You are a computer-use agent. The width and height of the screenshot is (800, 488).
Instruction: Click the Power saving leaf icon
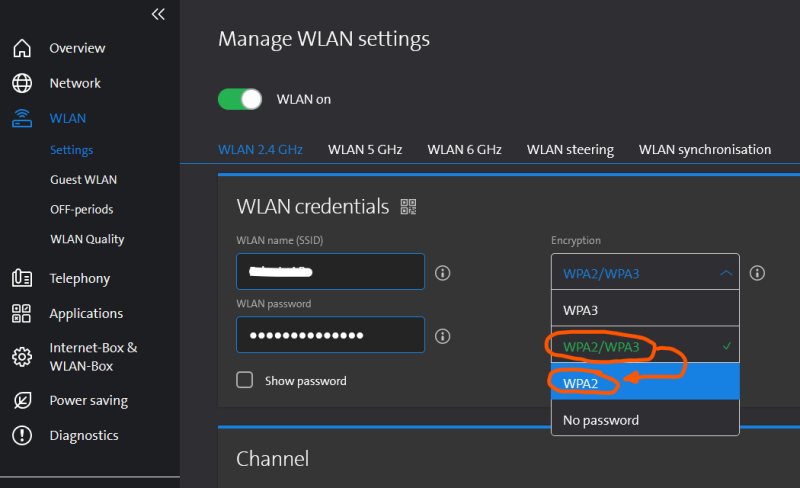(22, 400)
